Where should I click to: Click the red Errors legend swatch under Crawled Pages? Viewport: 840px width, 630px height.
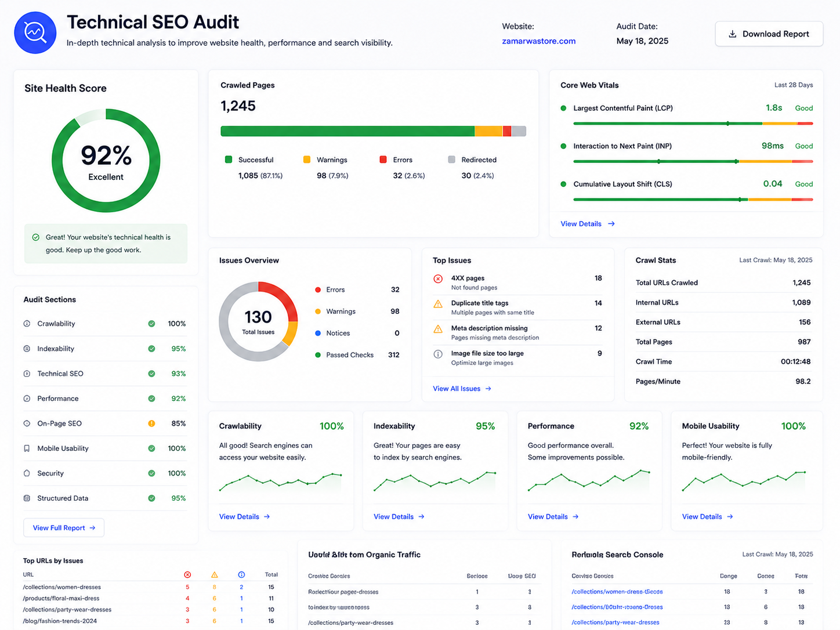383,160
